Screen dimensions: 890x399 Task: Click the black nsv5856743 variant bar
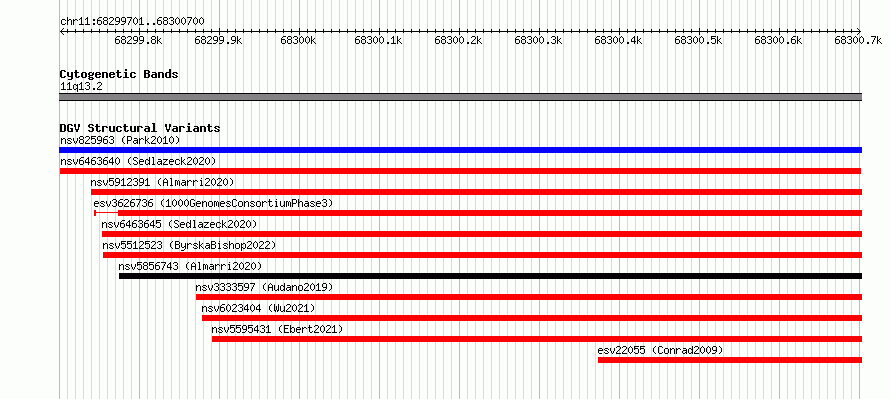click(x=490, y=276)
